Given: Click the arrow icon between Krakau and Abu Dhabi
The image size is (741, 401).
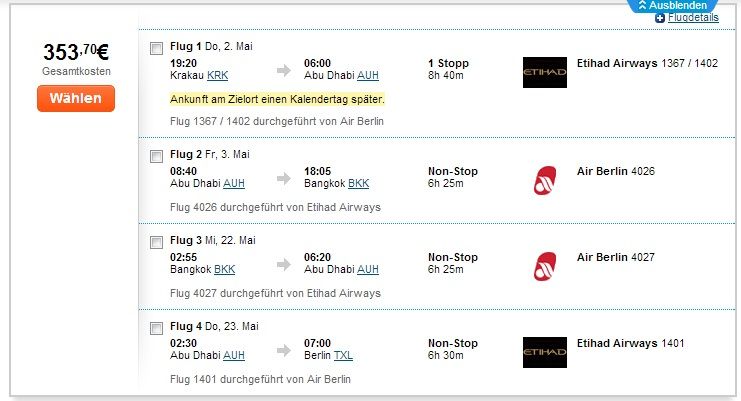Looking at the screenshot, I should pos(284,71).
